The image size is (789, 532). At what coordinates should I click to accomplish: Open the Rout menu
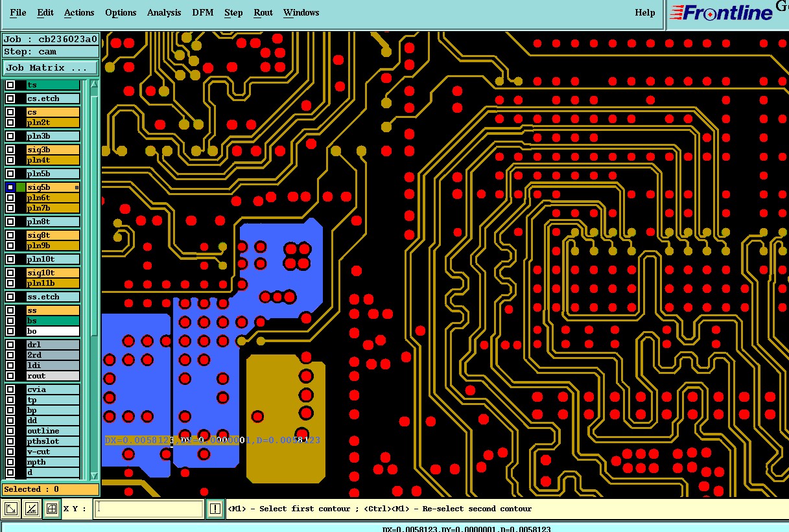263,12
